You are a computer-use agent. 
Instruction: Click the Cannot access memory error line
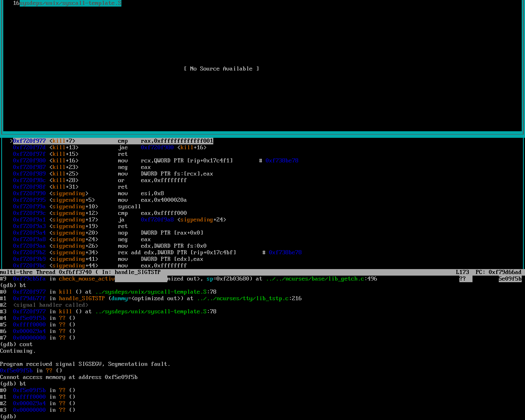coord(68,377)
